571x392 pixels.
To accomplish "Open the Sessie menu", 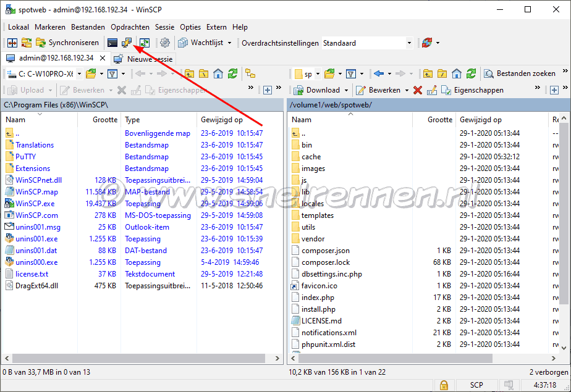I will pos(164,27).
